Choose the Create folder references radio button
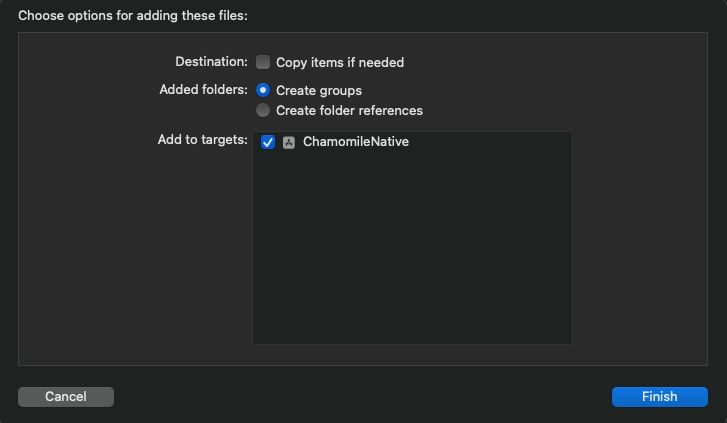 tap(263, 110)
